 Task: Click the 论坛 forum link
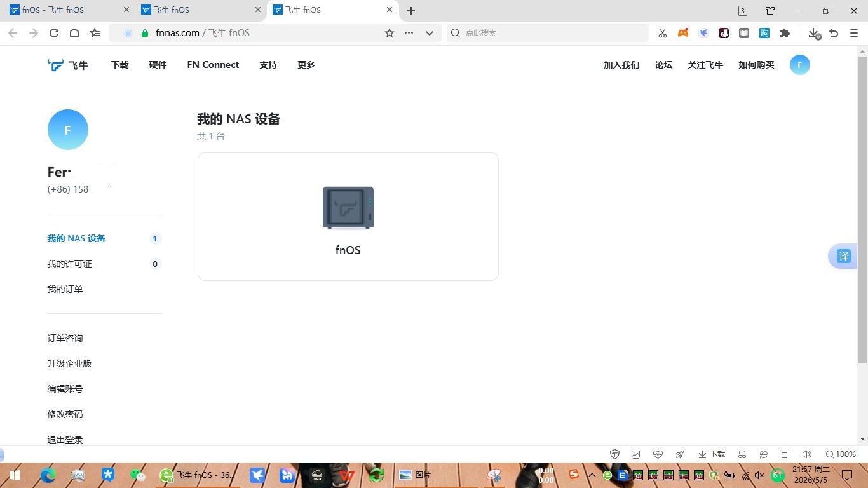point(663,65)
